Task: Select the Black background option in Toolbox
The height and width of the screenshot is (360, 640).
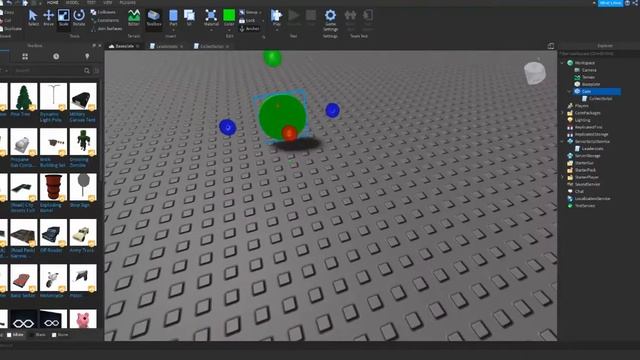Action: click(38, 335)
